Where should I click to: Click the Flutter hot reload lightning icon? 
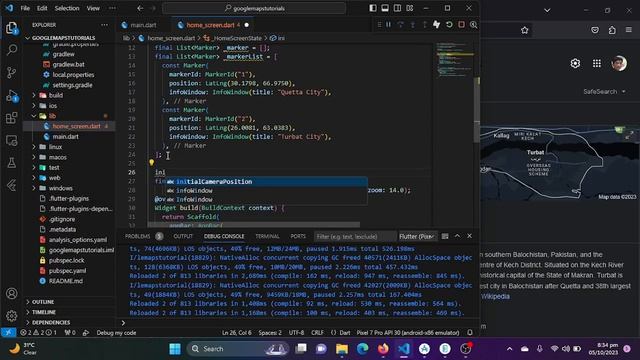pyautogui.click(x=436, y=25)
